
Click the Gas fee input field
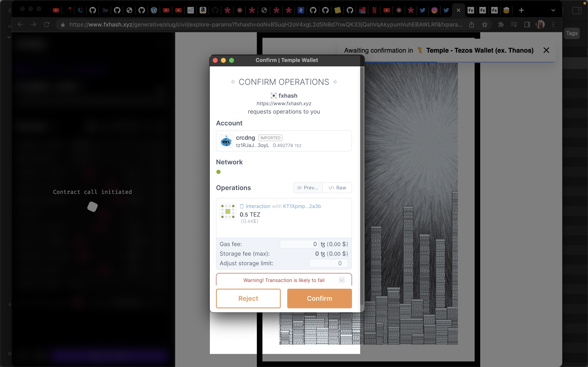299,244
